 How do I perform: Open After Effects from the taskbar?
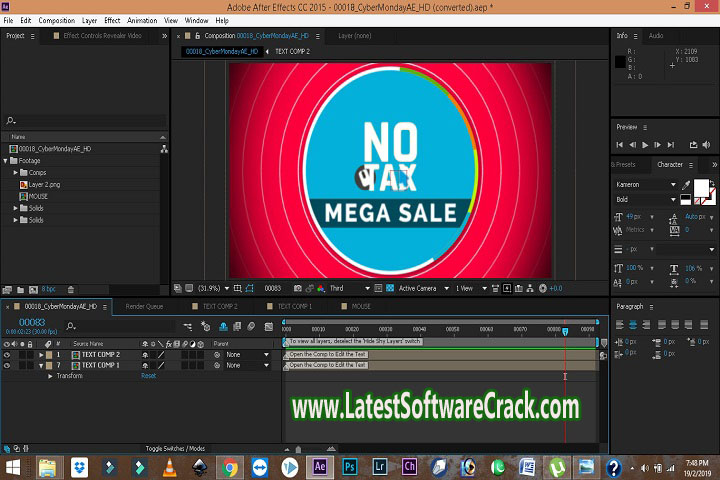pyautogui.click(x=319, y=466)
